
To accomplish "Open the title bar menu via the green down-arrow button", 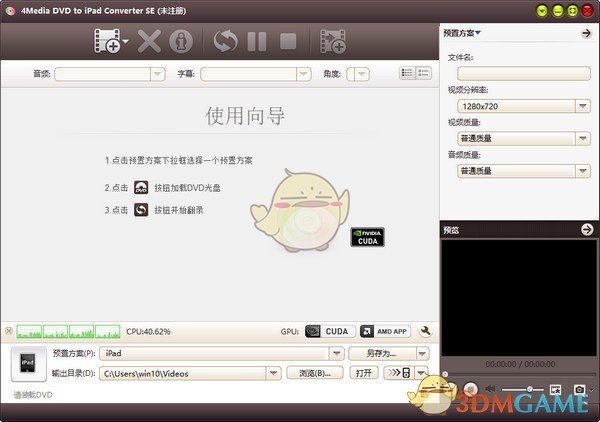I will pyautogui.click(x=542, y=11).
